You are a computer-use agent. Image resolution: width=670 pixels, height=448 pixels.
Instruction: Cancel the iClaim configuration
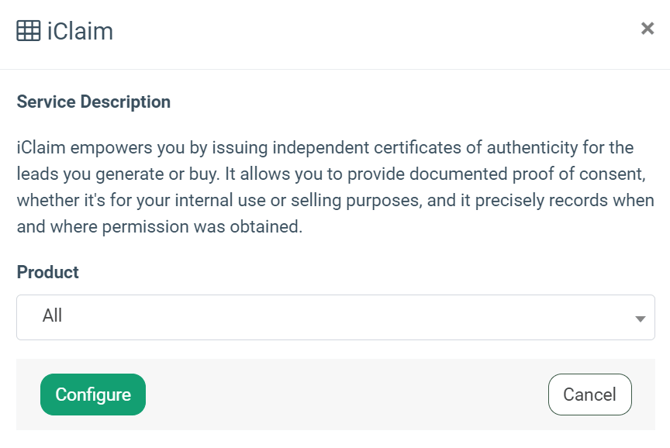point(589,395)
